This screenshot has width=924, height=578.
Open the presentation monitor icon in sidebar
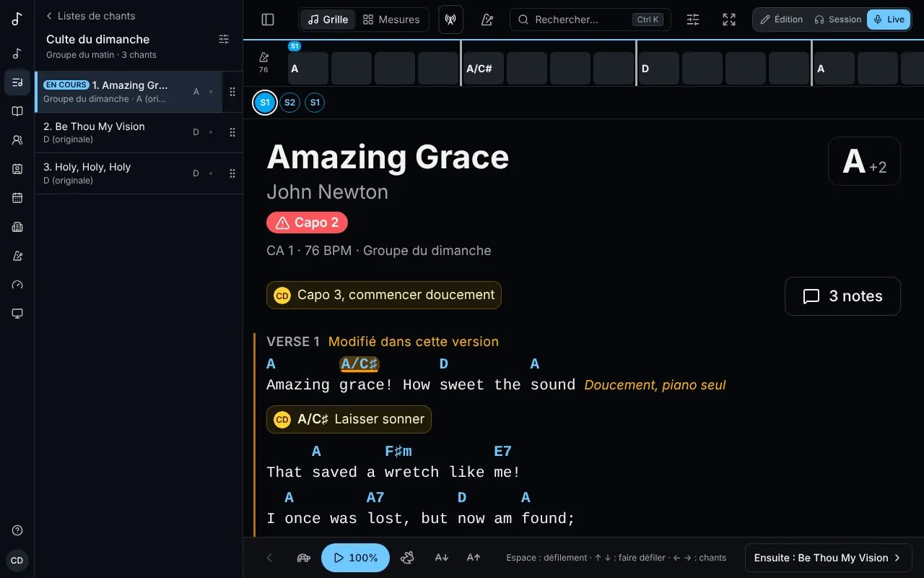(17, 314)
